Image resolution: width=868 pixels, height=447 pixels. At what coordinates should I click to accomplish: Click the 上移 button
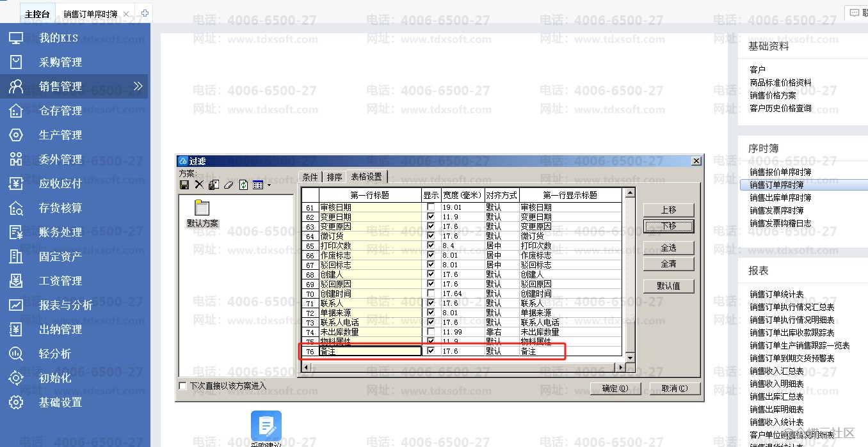pos(668,210)
